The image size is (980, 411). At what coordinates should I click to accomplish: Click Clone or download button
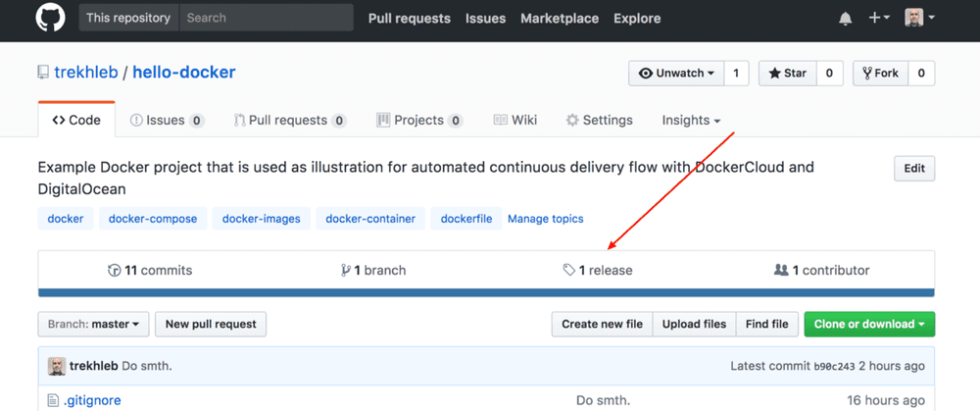point(869,324)
